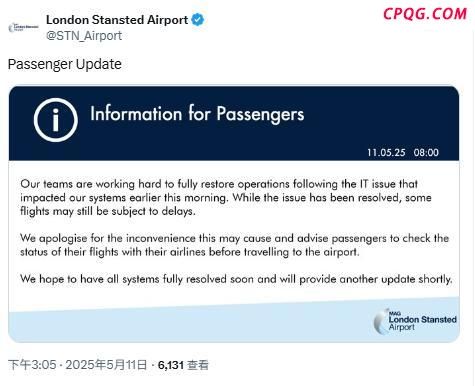View the 6,131 查看 view count
The image size is (475, 386).
pos(183,365)
